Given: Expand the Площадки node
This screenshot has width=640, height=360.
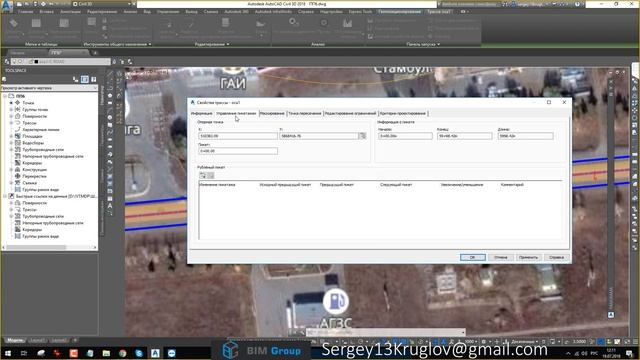Looking at the screenshot, I should click(11, 136).
